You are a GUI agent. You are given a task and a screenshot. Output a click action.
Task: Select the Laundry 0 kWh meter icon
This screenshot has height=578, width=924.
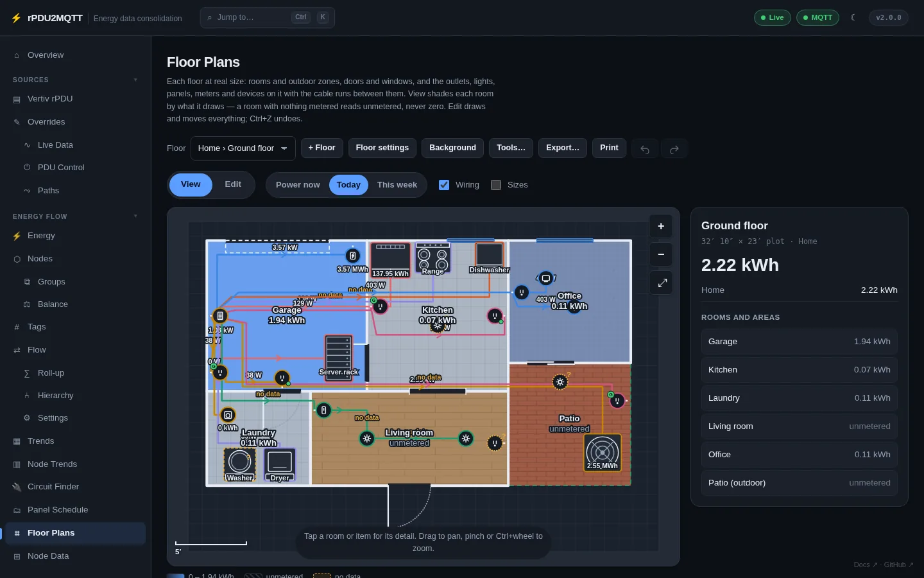click(228, 415)
